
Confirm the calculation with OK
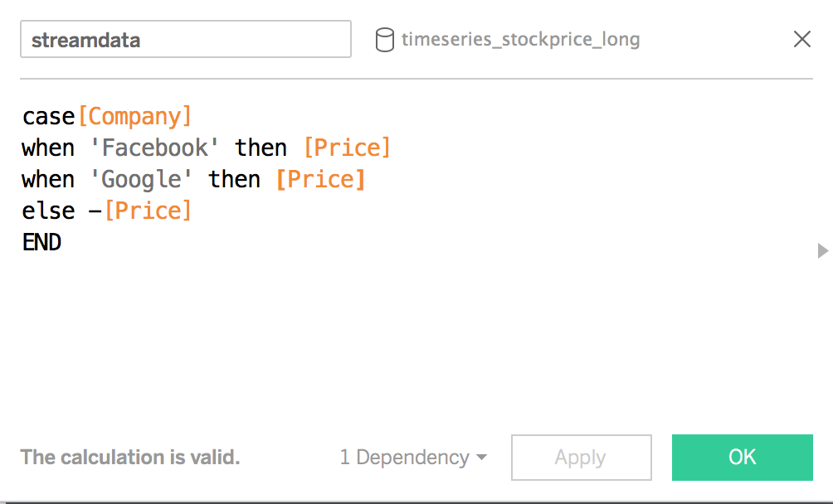pos(742,458)
